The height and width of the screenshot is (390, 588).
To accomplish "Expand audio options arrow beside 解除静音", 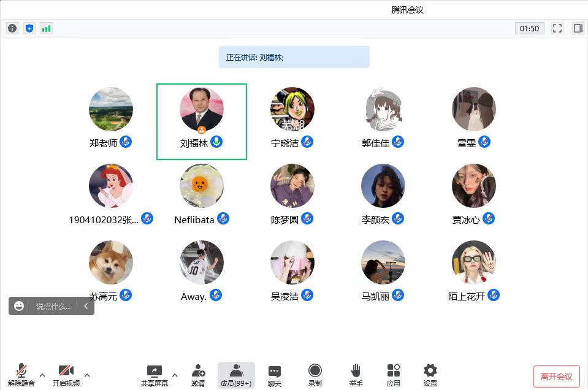I will (x=42, y=375).
